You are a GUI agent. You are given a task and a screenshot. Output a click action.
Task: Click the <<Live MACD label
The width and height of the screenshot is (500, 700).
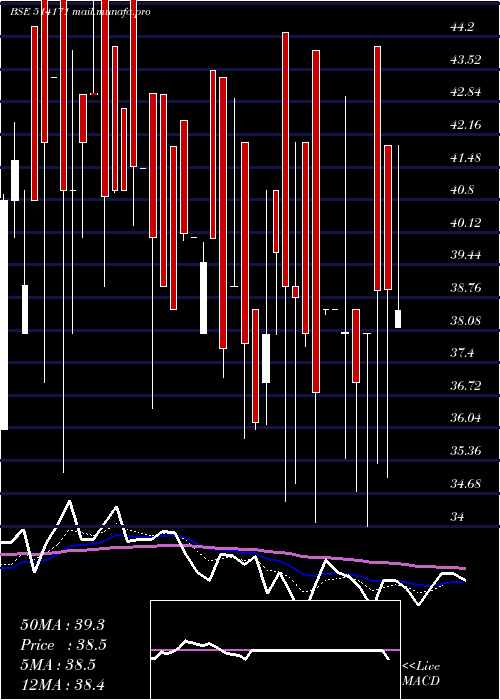(x=421, y=674)
